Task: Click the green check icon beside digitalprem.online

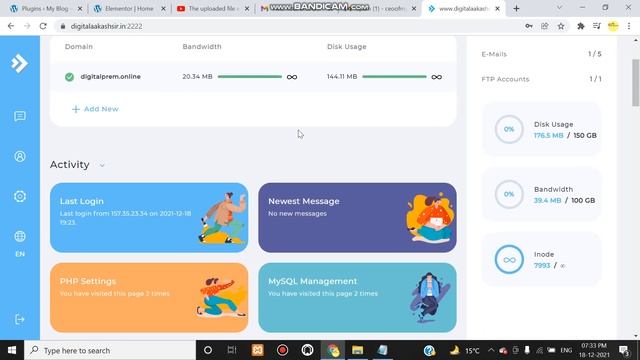Action: coord(69,77)
